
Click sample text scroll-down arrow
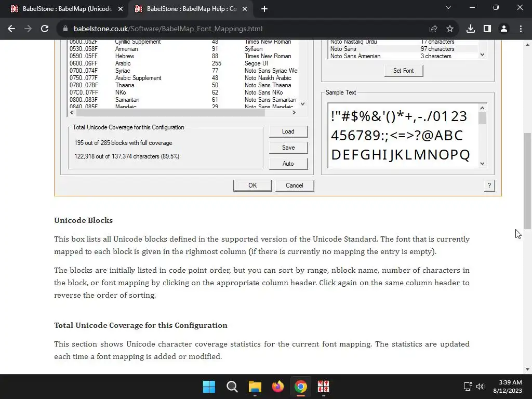tap(483, 164)
